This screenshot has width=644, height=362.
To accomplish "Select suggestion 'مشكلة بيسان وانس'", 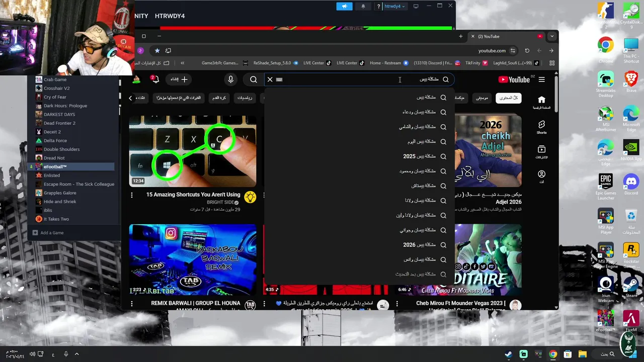I will click(x=359, y=259).
